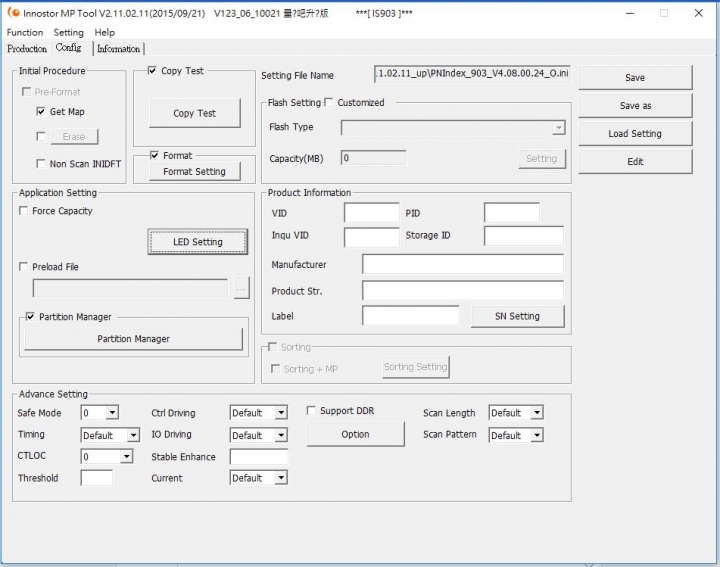Click the Copy Test button
720x567 pixels.
pos(195,113)
